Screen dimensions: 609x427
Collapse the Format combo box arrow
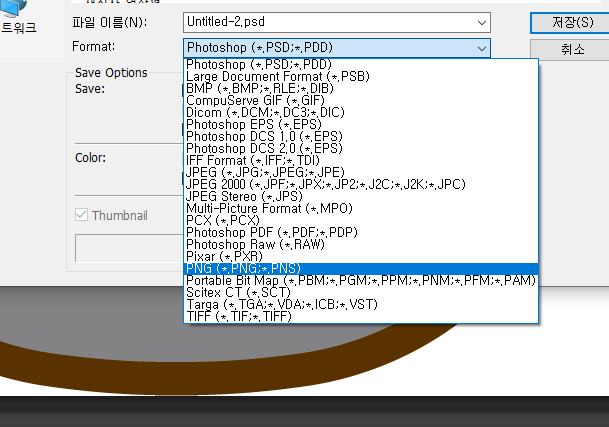tap(482, 48)
